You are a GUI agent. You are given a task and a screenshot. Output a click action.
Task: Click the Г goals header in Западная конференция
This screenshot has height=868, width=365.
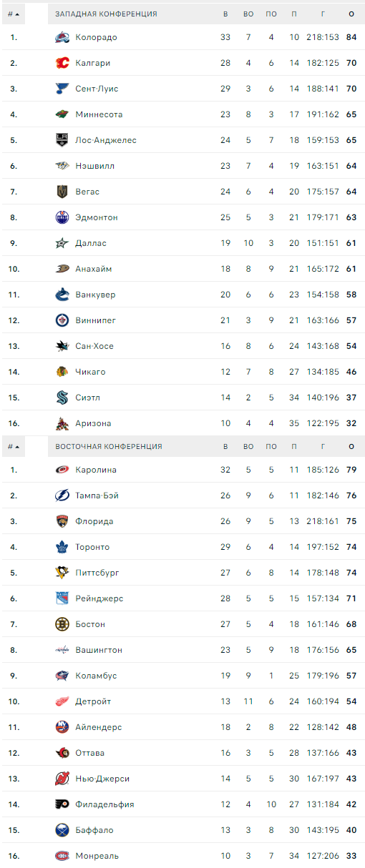pyautogui.click(x=323, y=14)
